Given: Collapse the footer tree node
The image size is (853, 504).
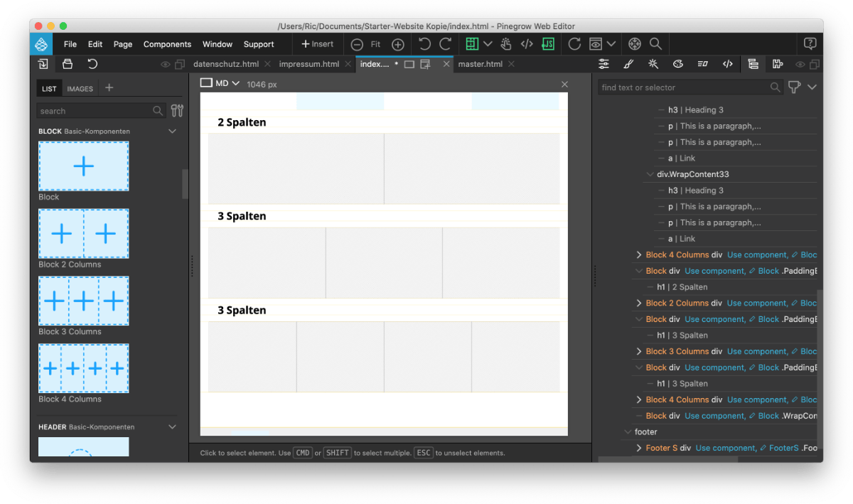Looking at the screenshot, I should point(628,432).
